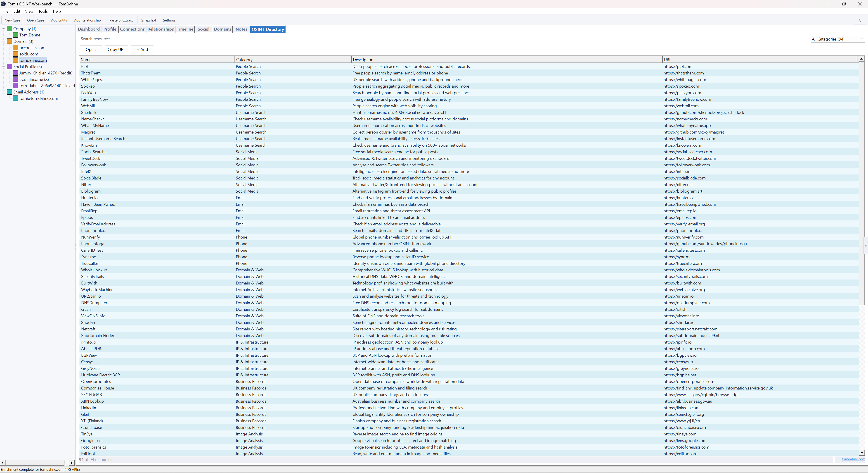Collapse the Company tree group

tap(3, 29)
